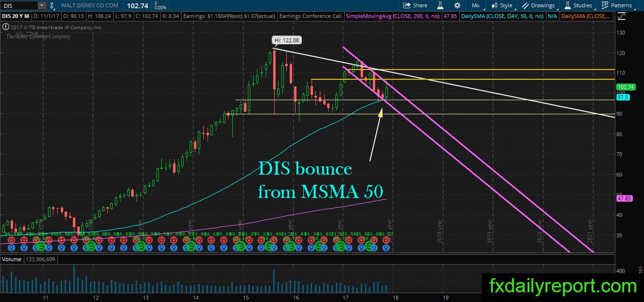
Task: Click the Earnings Conference Call label
Action: [310, 16]
